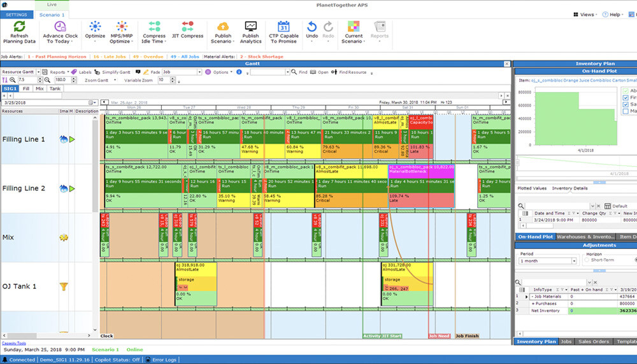Launch CTP Capable To Promise
This screenshot has height=364, width=637.
click(283, 27)
